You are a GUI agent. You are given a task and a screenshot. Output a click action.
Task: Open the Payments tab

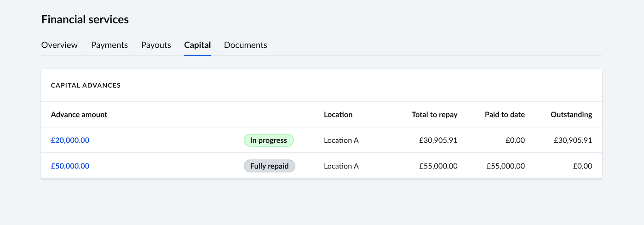(x=109, y=45)
